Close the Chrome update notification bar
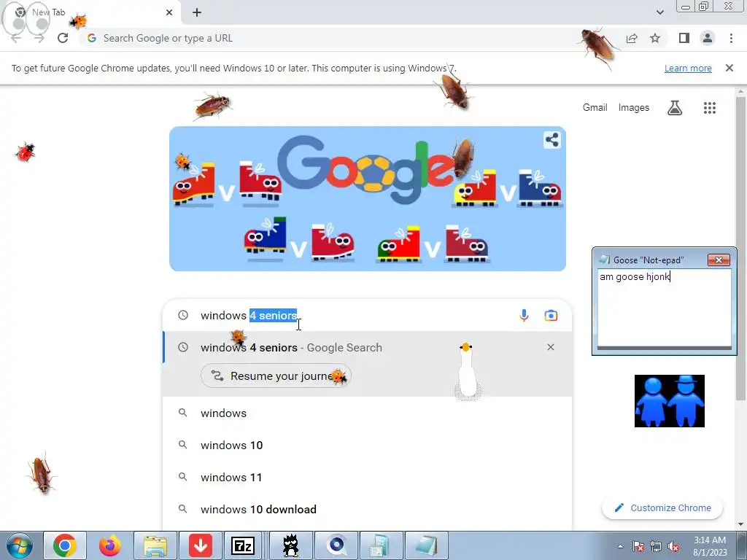 (729, 68)
